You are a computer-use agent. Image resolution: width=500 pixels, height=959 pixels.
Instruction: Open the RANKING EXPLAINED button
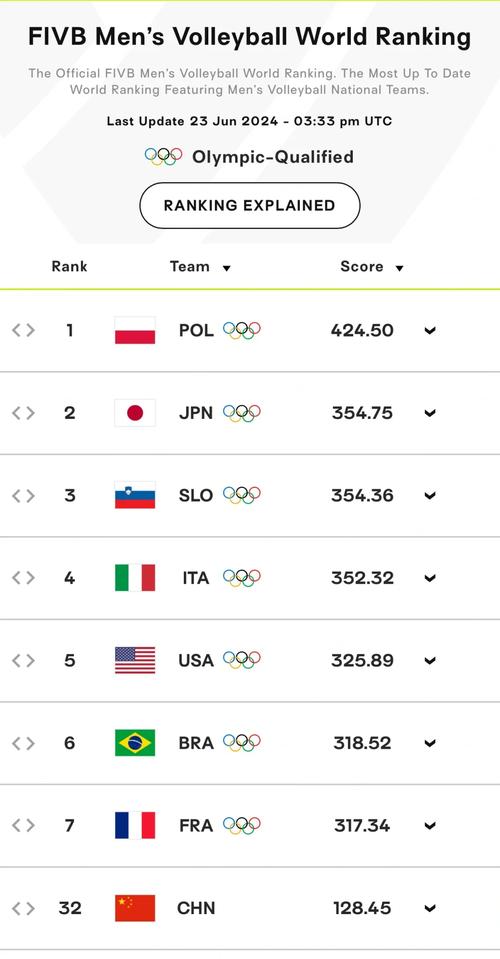click(250, 206)
